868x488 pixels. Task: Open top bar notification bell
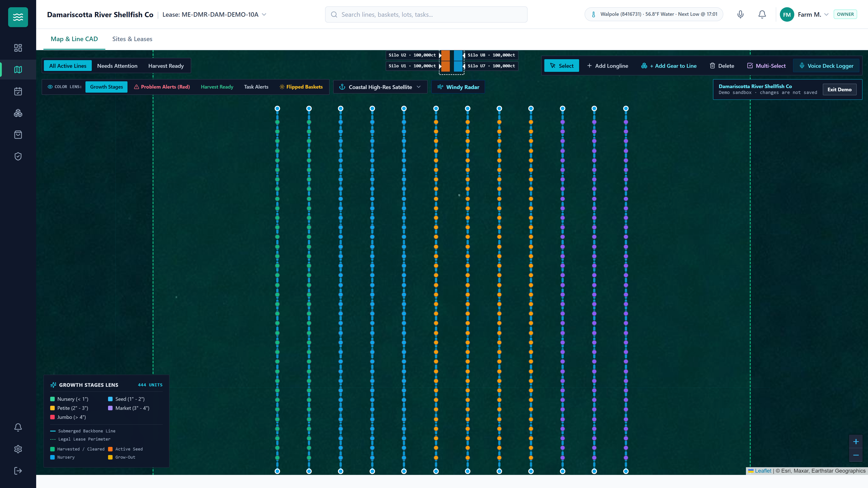coord(762,14)
